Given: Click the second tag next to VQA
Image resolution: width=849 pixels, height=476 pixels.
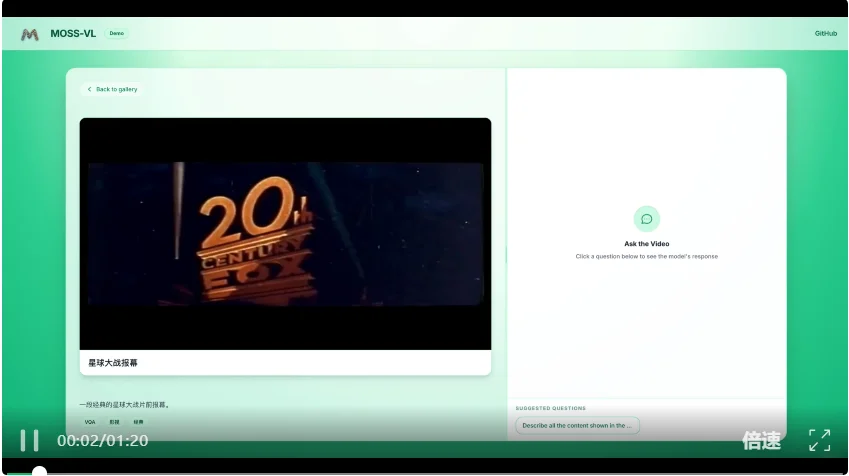Looking at the screenshot, I should (114, 422).
